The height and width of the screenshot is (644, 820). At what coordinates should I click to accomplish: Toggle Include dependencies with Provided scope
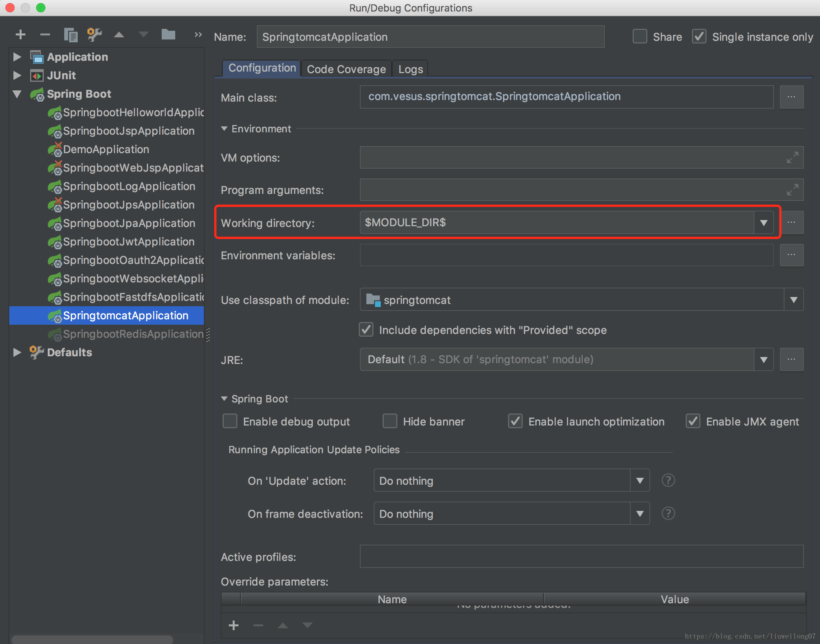(366, 330)
